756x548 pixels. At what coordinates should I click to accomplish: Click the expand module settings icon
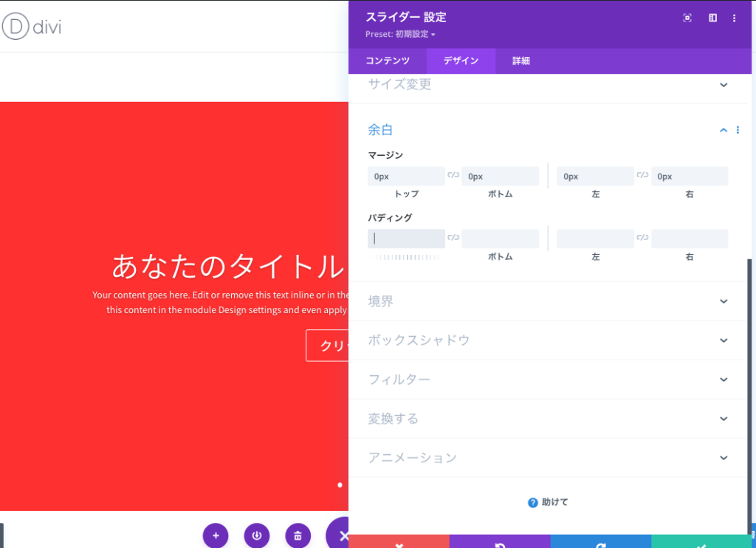(x=687, y=18)
